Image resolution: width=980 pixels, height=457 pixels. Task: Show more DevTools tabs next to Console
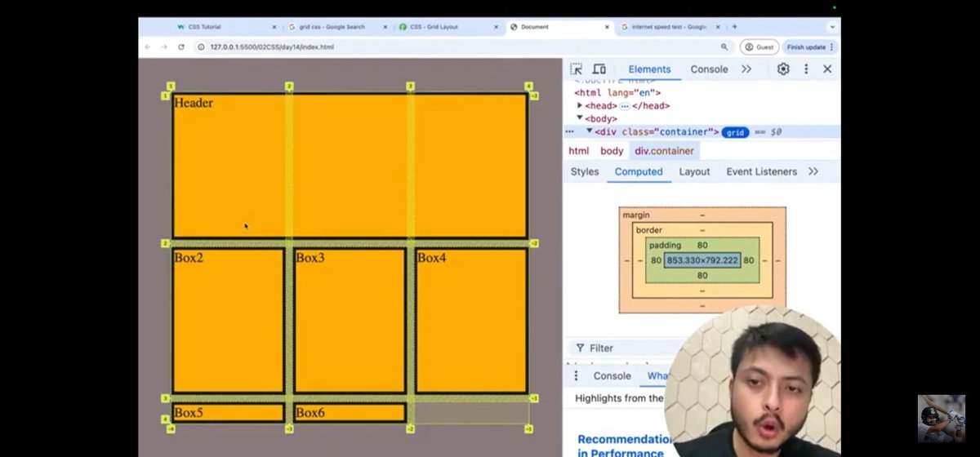pyautogui.click(x=746, y=69)
